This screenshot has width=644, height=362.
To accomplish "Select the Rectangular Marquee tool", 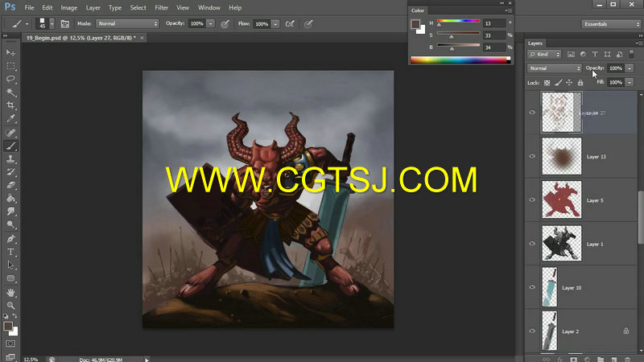I will click(x=10, y=66).
